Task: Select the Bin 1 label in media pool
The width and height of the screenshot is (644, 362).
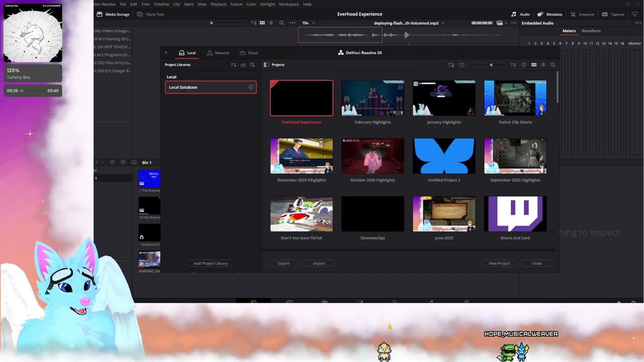Action: (146, 162)
